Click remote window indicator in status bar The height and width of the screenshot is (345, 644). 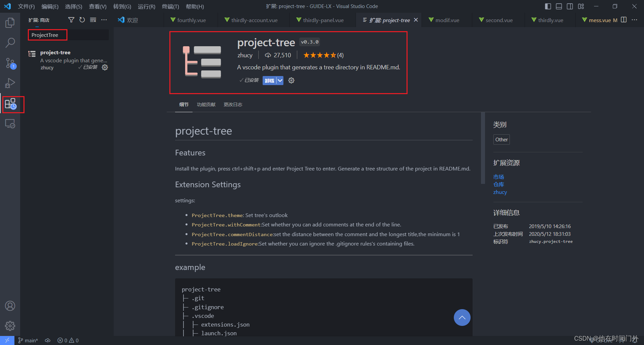[7, 340]
